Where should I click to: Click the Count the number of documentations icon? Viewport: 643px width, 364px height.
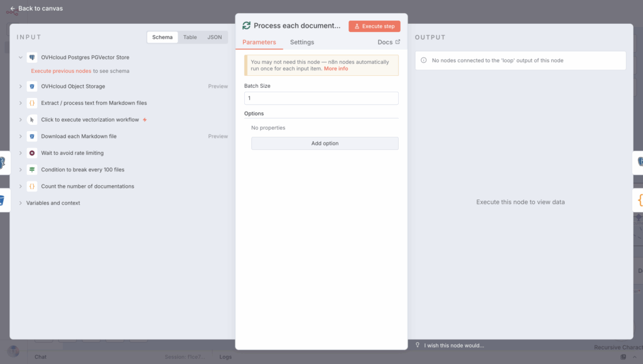point(32,186)
